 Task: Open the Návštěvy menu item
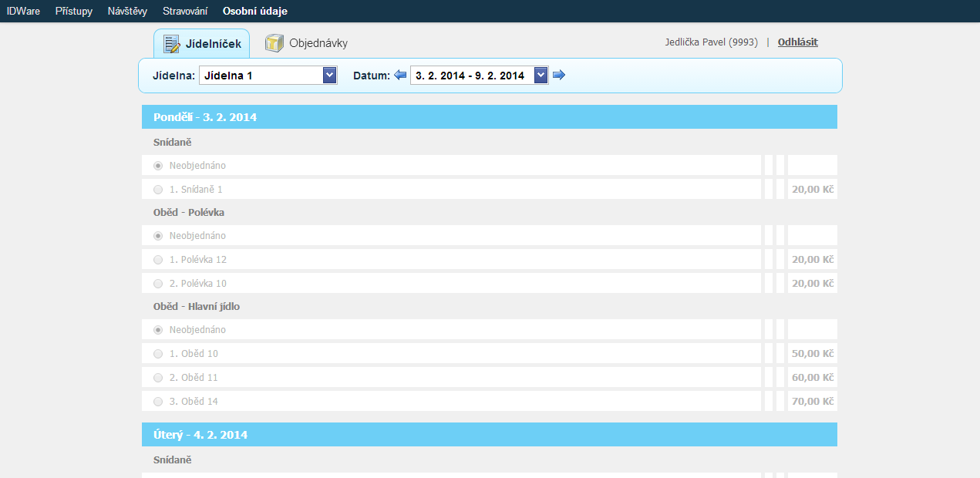[x=127, y=12]
